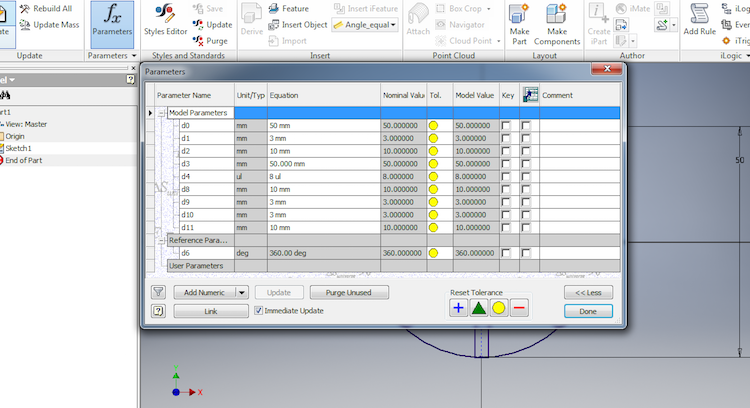Click the Purge styles icon
The image size is (750, 408).
click(x=198, y=41)
